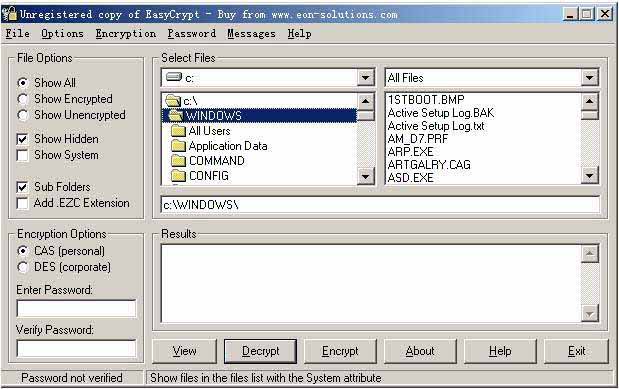Image resolution: width=619 pixels, height=389 pixels.
Task: Disable the Sub Folders checkbox
Action: point(23,187)
